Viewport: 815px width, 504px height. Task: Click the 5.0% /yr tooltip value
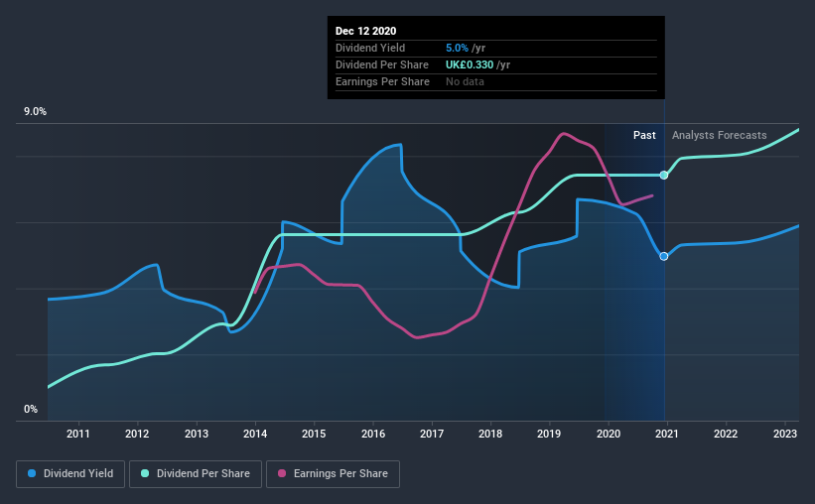466,48
